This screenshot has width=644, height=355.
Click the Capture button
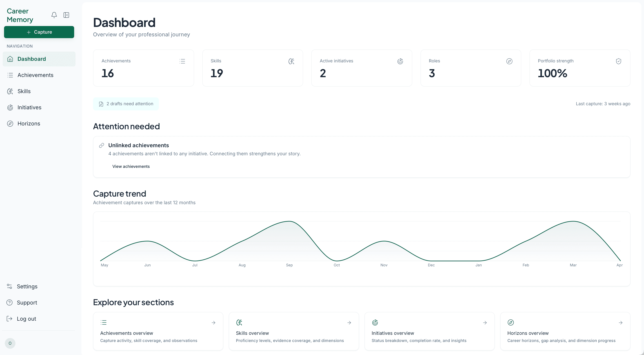(39, 32)
